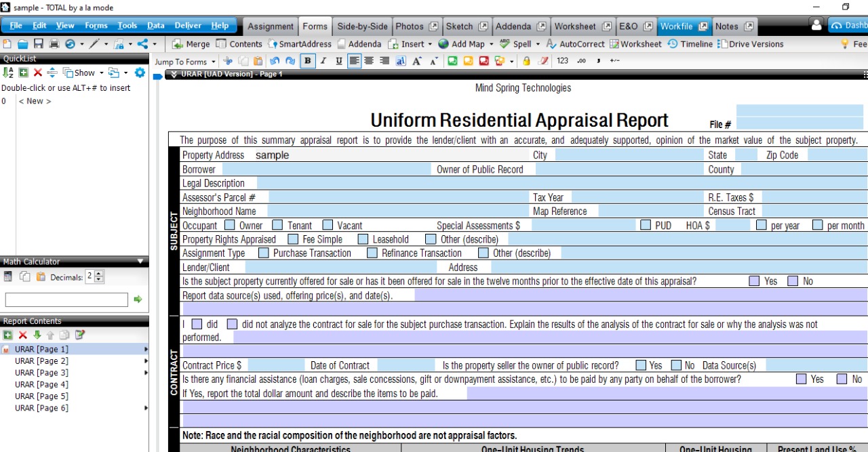Increase the font size with the large A icon
Image resolution: width=868 pixels, height=452 pixels.
coord(417,61)
